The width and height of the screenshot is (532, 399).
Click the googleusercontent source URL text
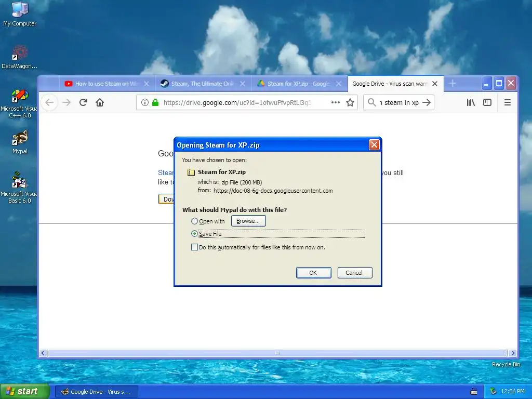tap(273, 191)
